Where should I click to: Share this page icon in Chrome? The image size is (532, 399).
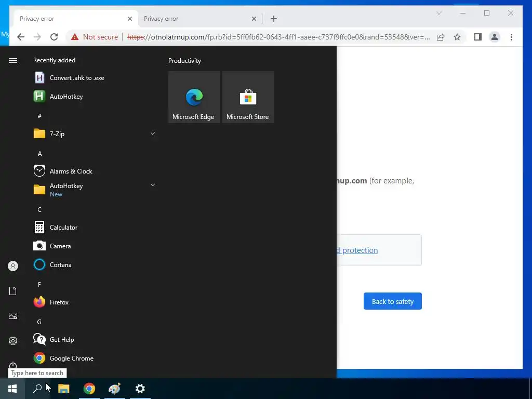[x=441, y=37]
